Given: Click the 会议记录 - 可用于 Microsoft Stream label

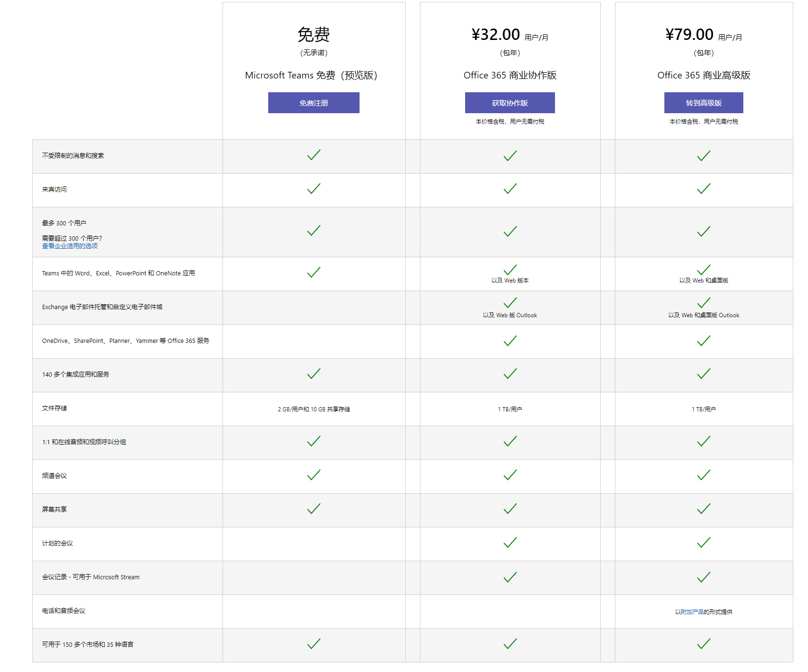Looking at the screenshot, I should tap(91, 577).
